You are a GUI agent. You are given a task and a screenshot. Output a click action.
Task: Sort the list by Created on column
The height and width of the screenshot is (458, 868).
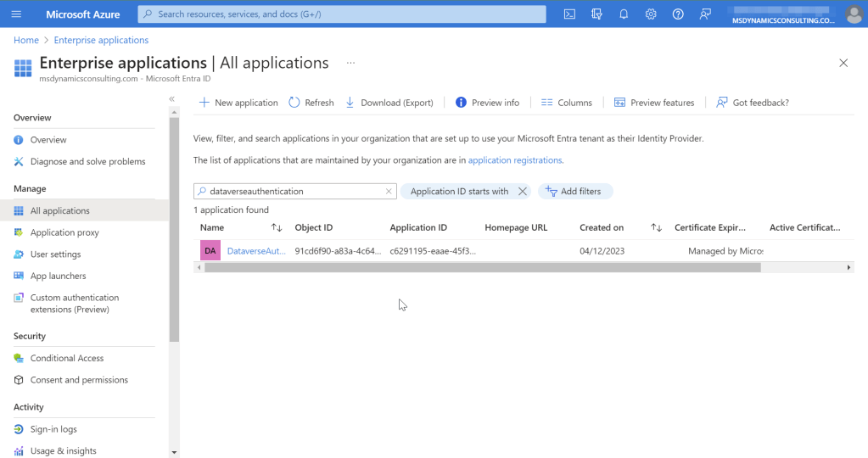click(x=656, y=228)
